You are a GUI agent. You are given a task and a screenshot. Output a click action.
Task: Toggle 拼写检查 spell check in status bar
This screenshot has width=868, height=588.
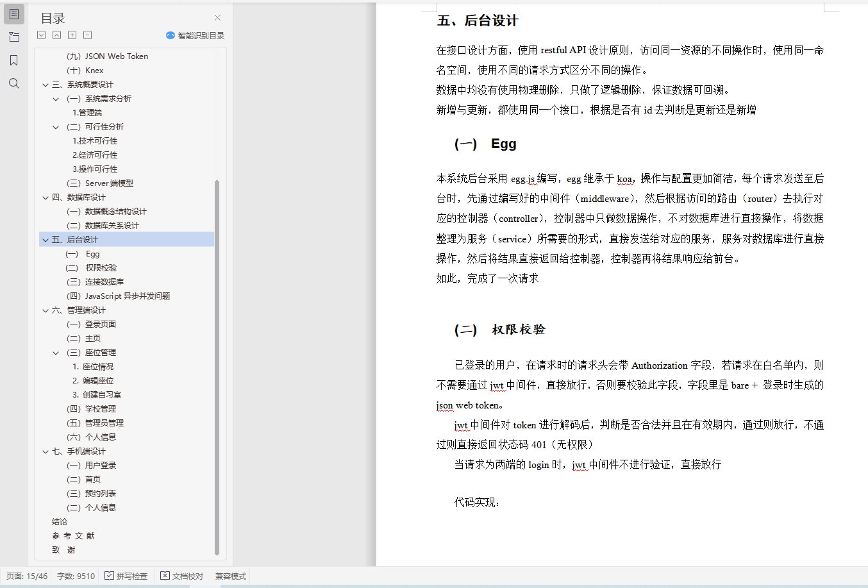126,576
